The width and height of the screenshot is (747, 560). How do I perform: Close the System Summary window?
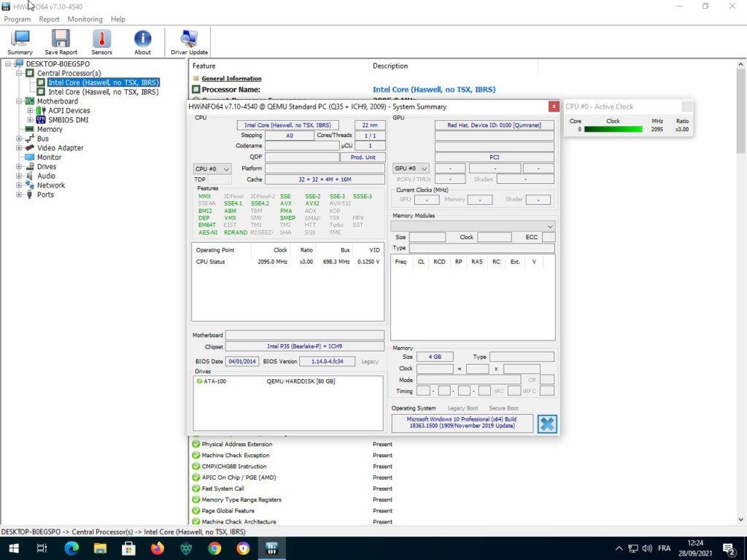coord(554,106)
